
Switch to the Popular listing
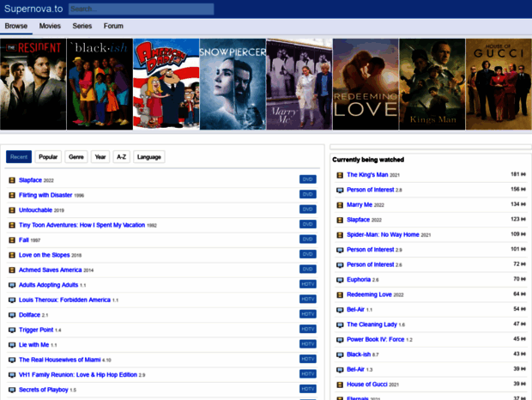48,157
